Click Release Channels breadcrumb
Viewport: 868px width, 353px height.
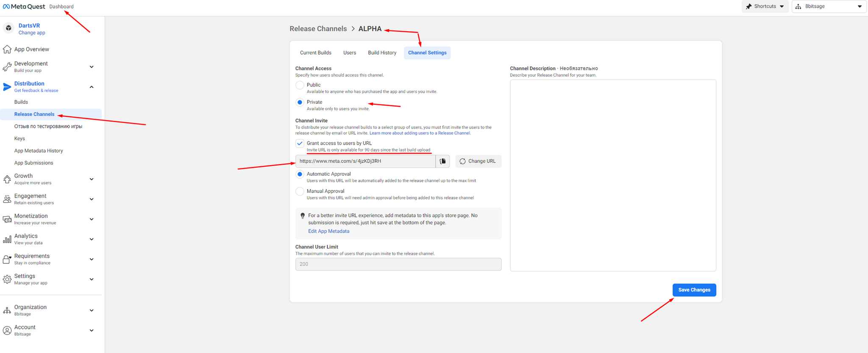click(x=318, y=29)
